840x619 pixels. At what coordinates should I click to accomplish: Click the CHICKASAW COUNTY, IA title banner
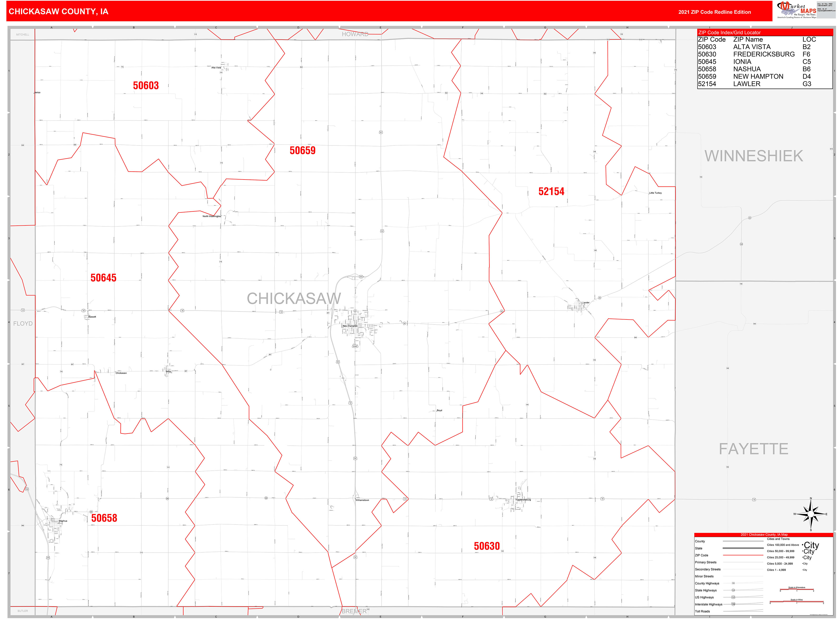[58, 12]
